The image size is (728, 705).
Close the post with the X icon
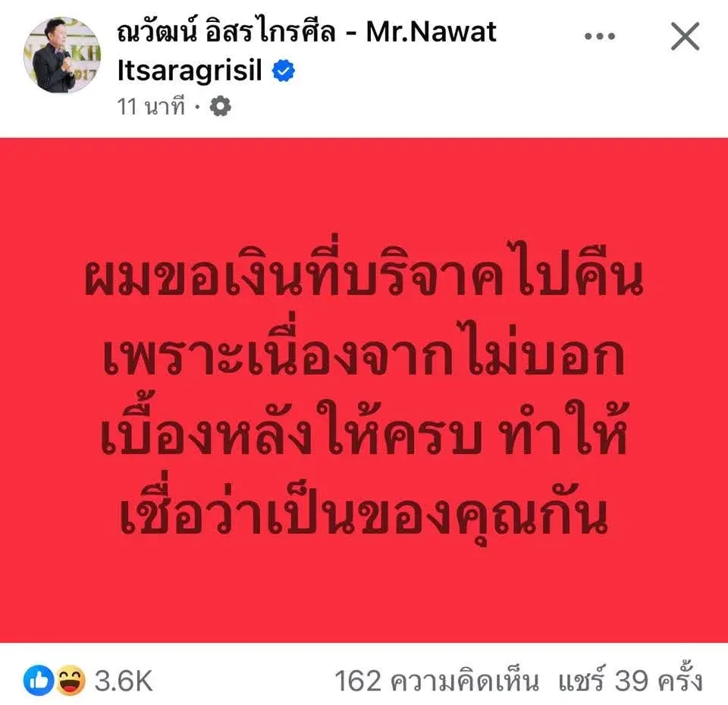[x=685, y=36]
